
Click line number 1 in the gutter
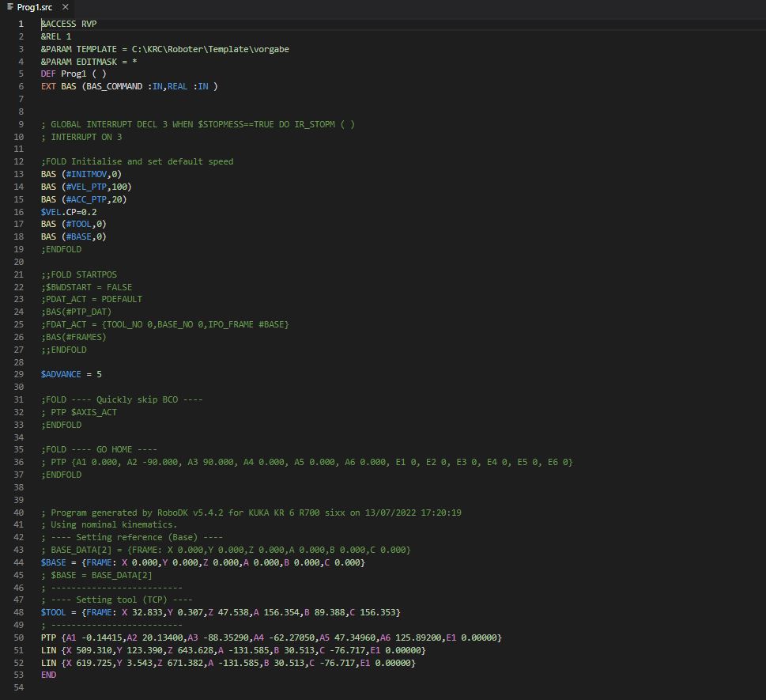pyautogui.click(x=21, y=24)
